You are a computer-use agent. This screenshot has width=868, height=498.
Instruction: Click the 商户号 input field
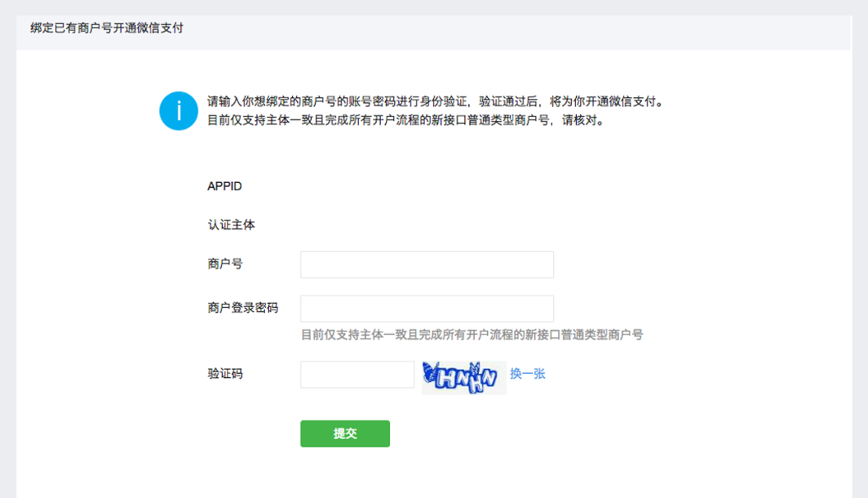[427, 265]
